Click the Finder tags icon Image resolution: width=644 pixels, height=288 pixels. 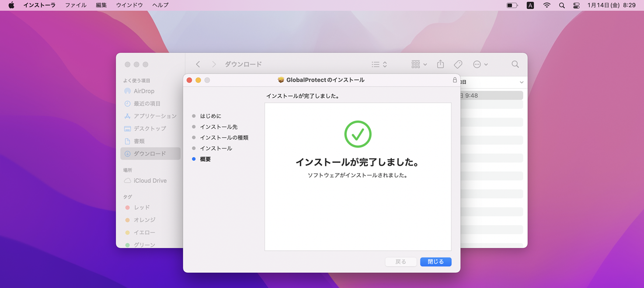click(x=458, y=64)
